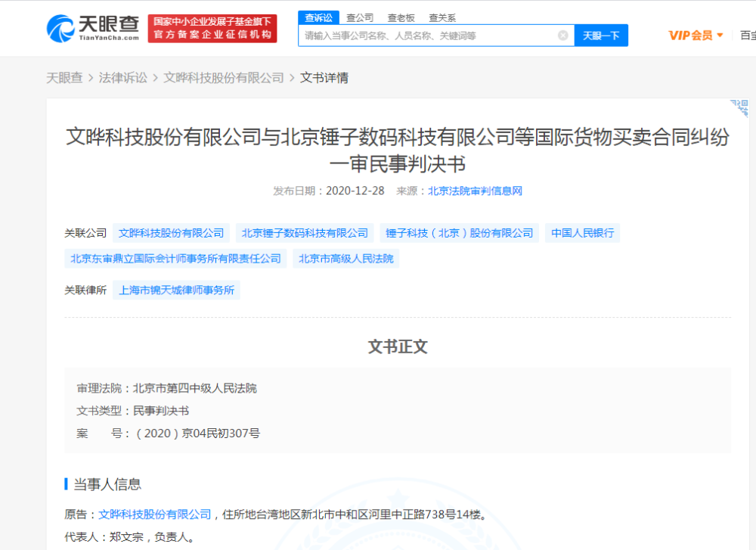Clear the search box with the X icon
Screen dimensions: 756x550
tap(562, 36)
